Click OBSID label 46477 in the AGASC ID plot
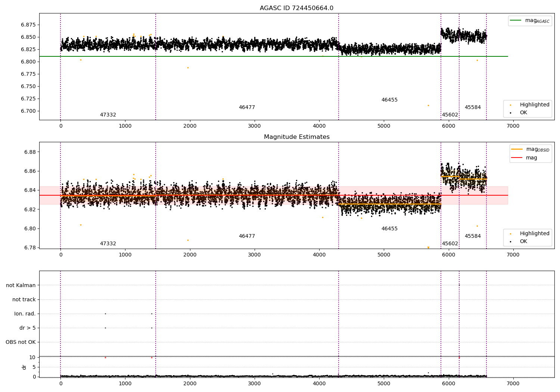This screenshot has width=560, height=392. 247,107
